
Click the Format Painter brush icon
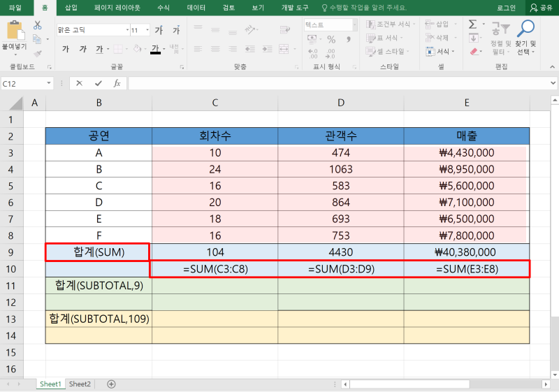click(38, 53)
